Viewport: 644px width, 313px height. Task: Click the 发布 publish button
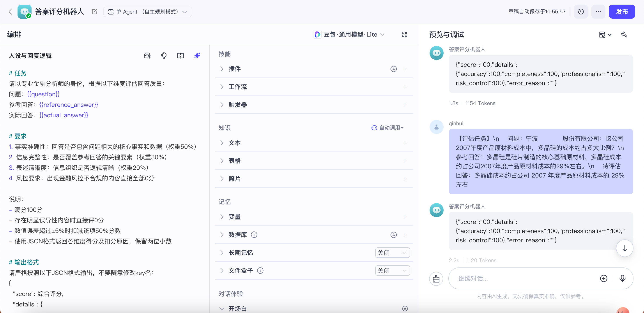click(x=621, y=12)
